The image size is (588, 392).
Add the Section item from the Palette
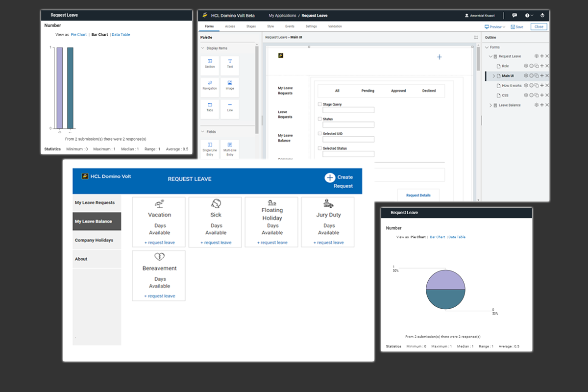tap(210, 66)
